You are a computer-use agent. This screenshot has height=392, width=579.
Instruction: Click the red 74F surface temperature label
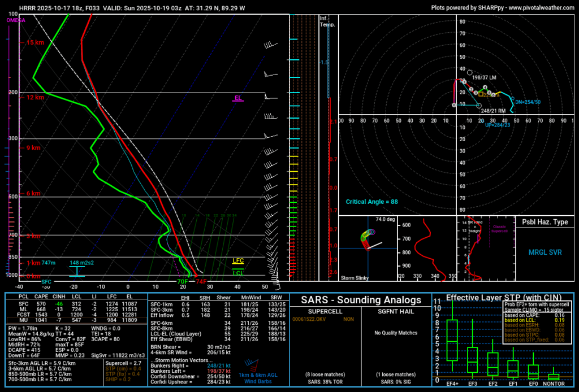201,281
